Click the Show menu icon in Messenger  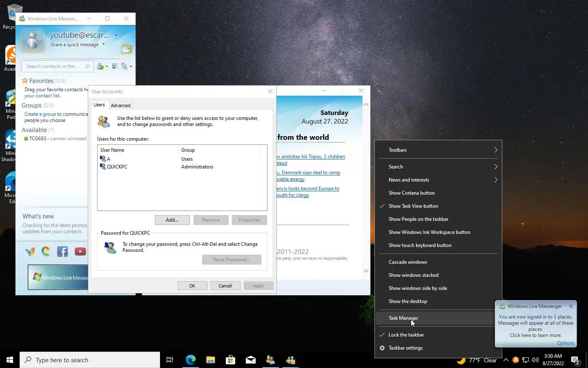click(124, 66)
